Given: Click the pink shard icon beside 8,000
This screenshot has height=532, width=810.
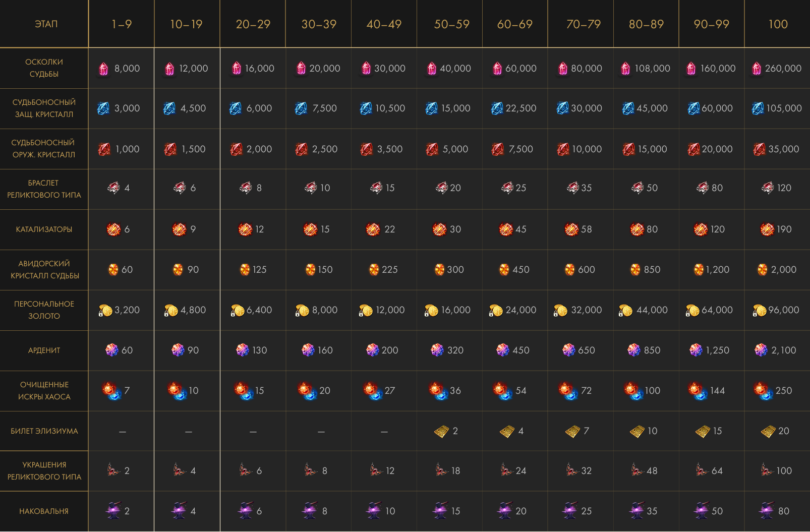Looking at the screenshot, I should 103,69.
